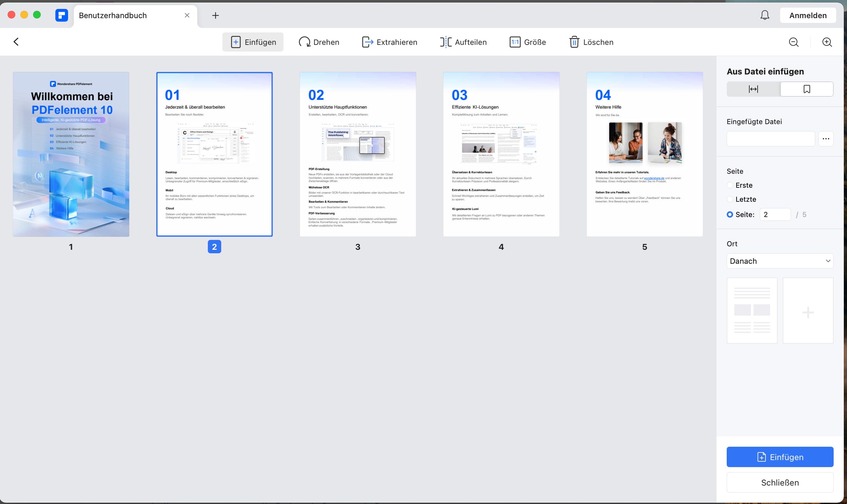
Task: Zoom in with the plus magnifier
Action: click(x=827, y=42)
